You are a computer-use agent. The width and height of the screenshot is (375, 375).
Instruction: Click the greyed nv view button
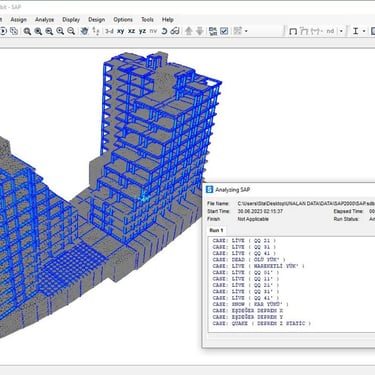coord(153,31)
